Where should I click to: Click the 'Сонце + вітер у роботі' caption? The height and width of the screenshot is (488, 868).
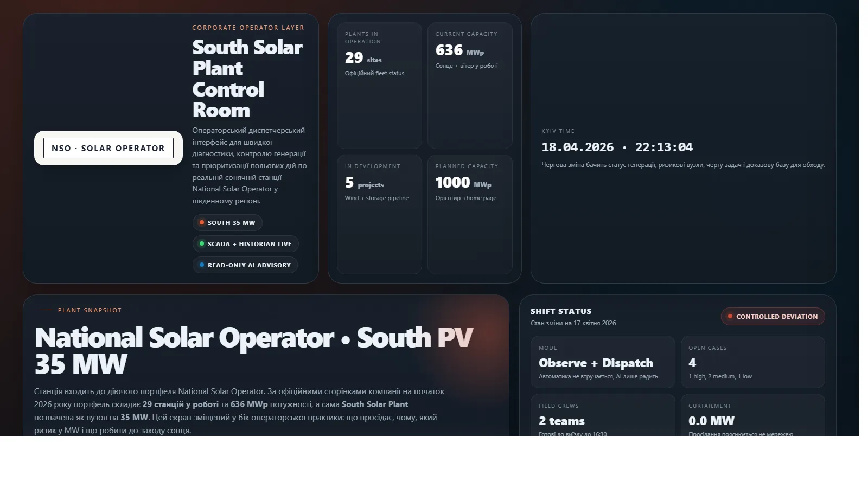pyautogui.click(x=467, y=66)
